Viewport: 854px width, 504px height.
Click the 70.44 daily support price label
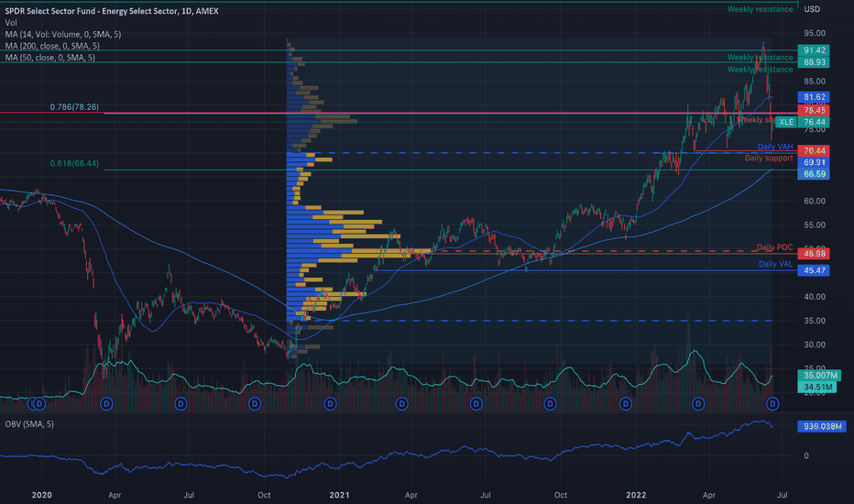pyautogui.click(x=814, y=150)
